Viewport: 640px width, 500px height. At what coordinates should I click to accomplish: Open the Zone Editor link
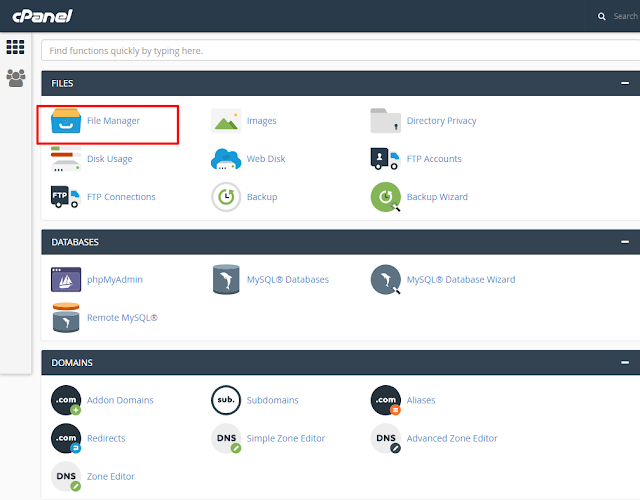(x=111, y=476)
